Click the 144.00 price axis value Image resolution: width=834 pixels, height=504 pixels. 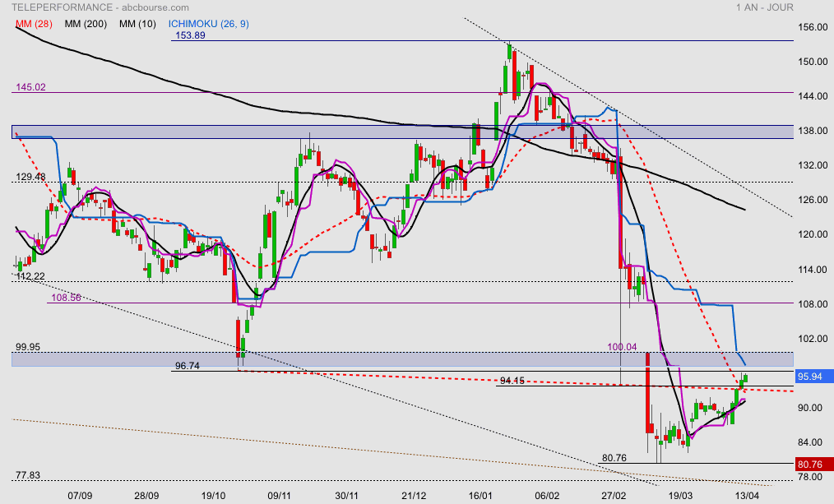pyautogui.click(x=813, y=97)
